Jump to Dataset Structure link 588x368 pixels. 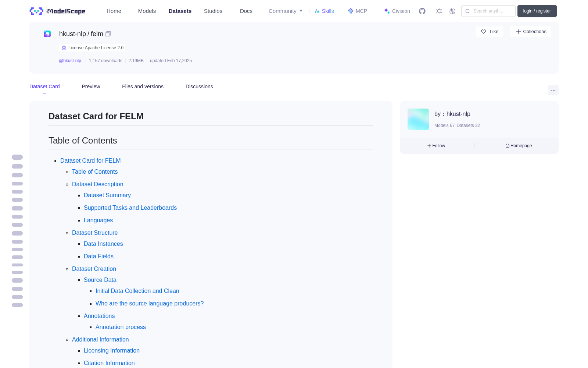click(95, 233)
